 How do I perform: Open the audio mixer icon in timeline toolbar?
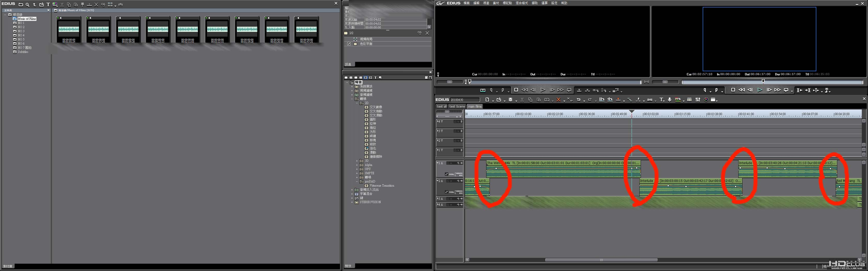click(698, 100)
